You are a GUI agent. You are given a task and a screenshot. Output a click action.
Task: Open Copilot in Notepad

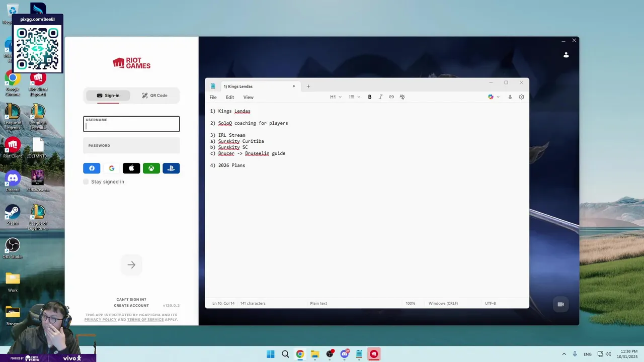point(491,97)
